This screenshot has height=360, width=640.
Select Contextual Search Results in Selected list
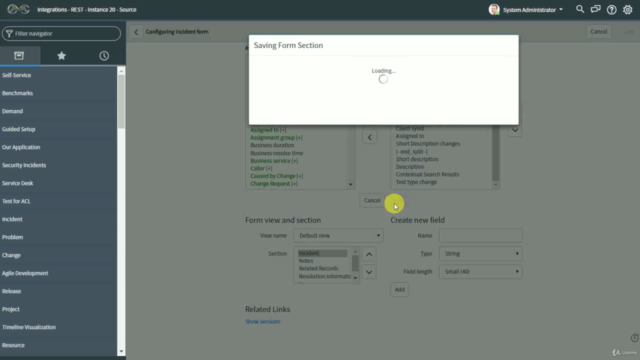point(427,174)
